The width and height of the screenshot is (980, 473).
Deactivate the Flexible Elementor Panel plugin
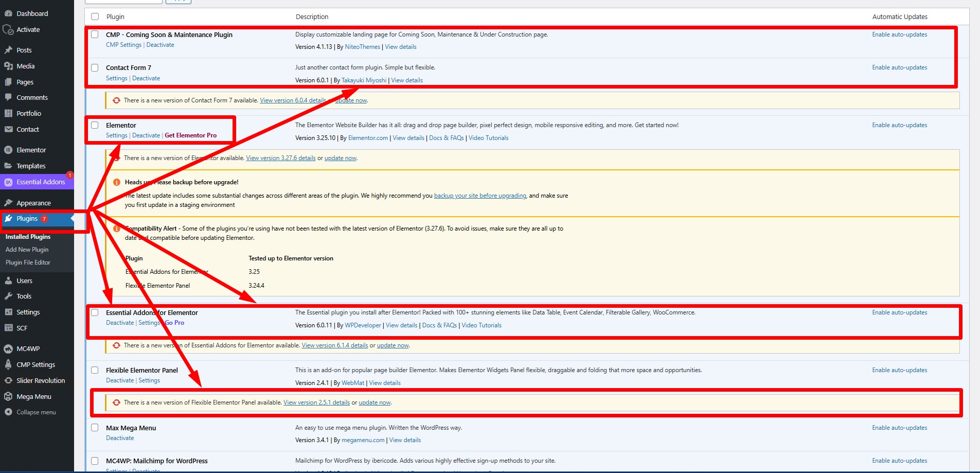point(120,380)
